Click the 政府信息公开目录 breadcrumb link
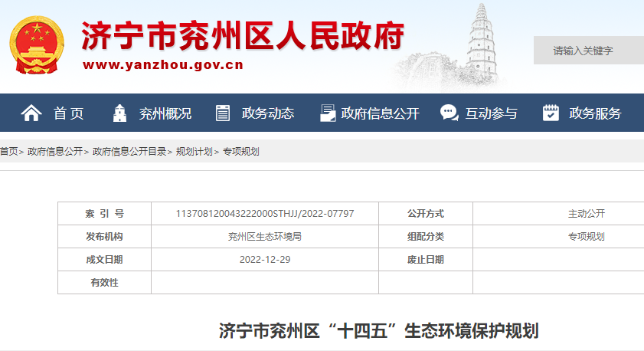This screenshot has height=351, width=644. coord(129,152)
